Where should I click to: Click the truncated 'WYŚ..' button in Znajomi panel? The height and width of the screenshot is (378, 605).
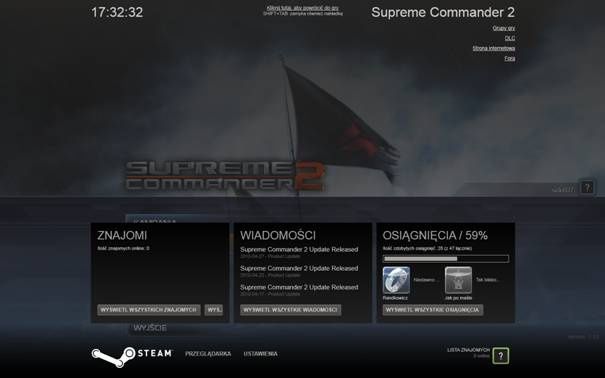[x=214, y=310]
